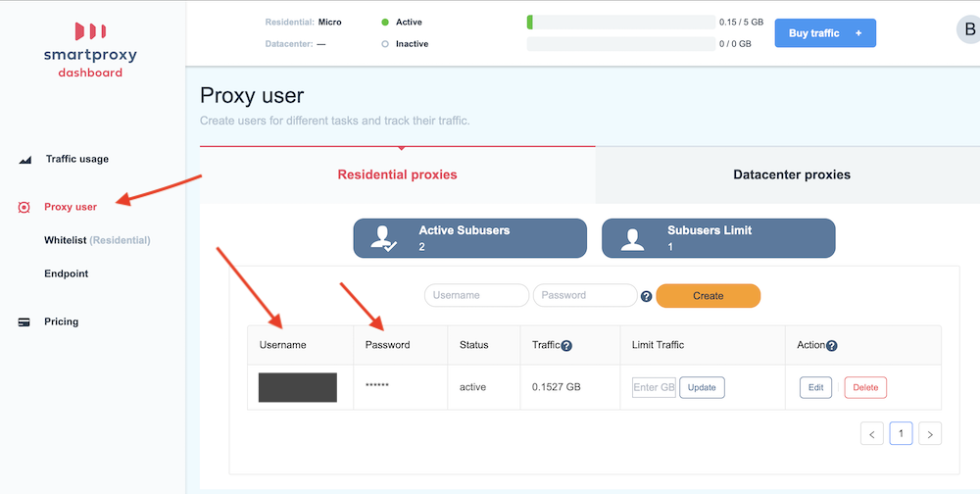Open Endpoint page in sidebar
This screenshot has height=494, width=980.
pos(66,273)
